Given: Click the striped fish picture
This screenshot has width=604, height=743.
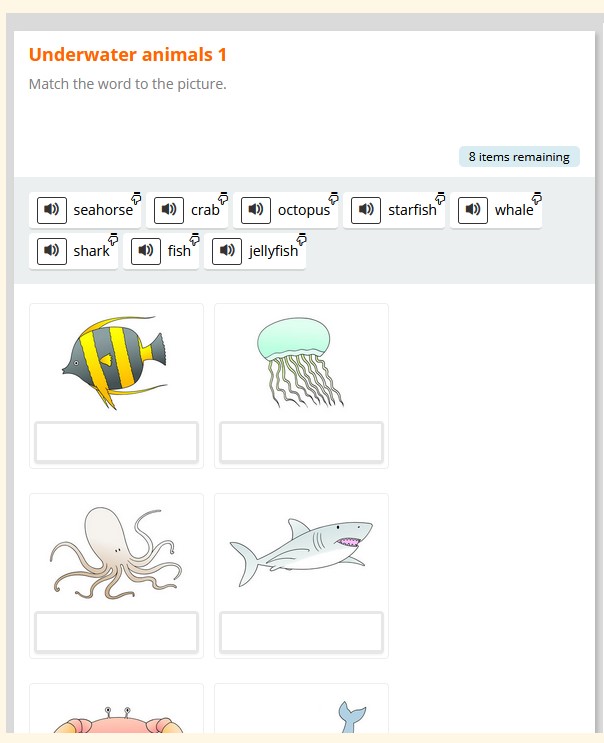Looking at the screenshot, I should (115, 362).
